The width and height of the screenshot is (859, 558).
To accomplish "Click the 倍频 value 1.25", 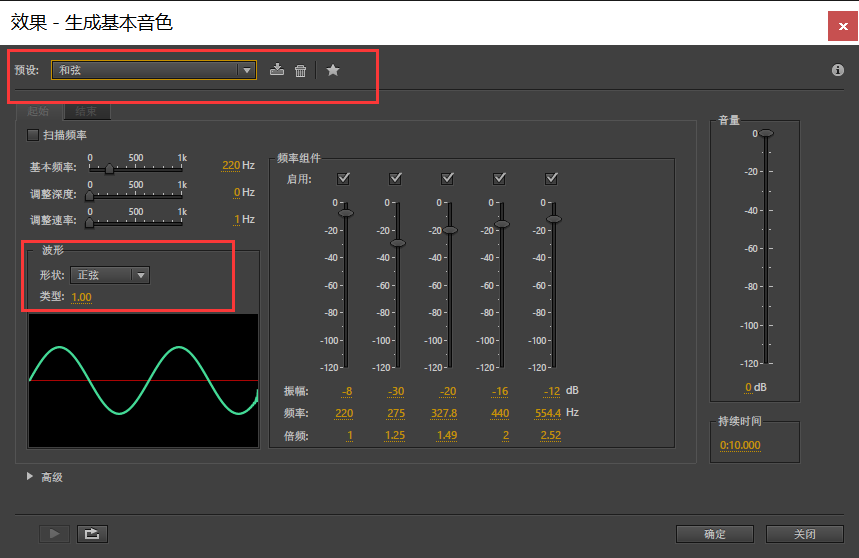I will (395, 435).
